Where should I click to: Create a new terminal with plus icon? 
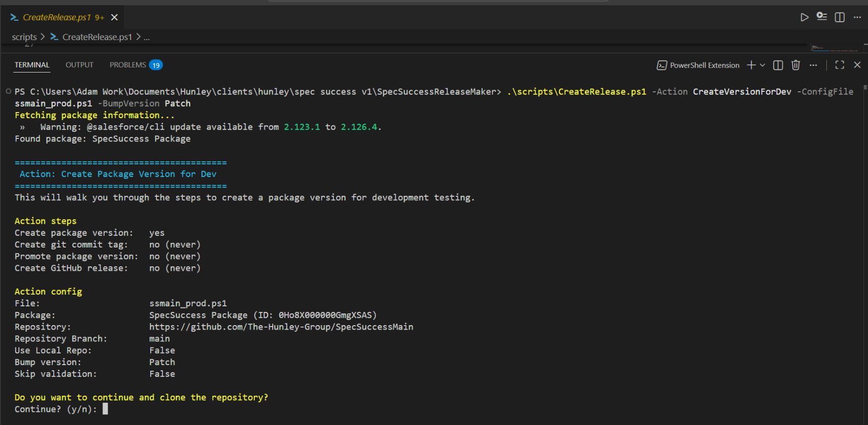tap(751, 65)
